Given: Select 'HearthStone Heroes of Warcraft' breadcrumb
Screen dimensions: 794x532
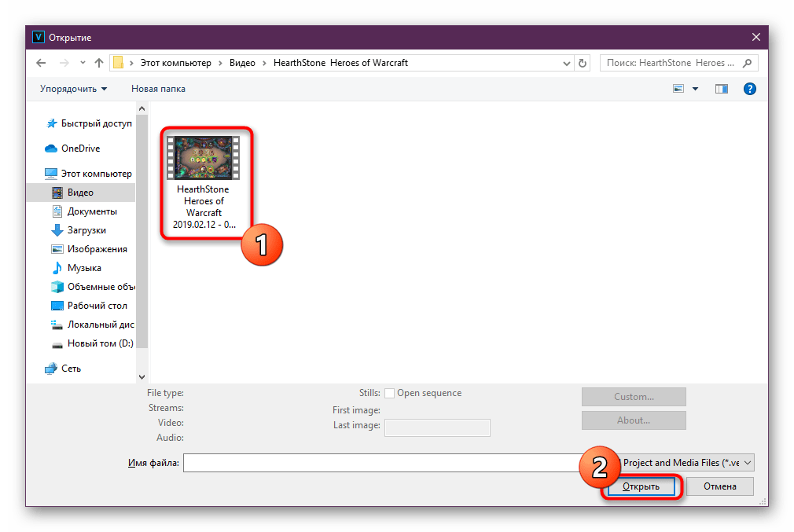Looking at the screenshot, I should tap(340, 63).
